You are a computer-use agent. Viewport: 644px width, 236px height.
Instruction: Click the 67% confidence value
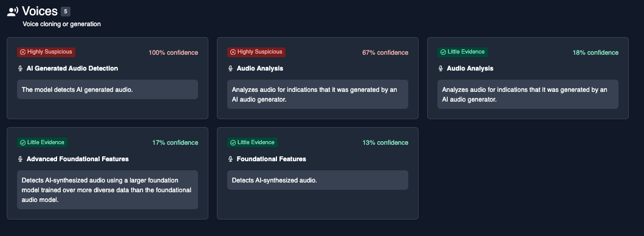(x=385, y=53)
